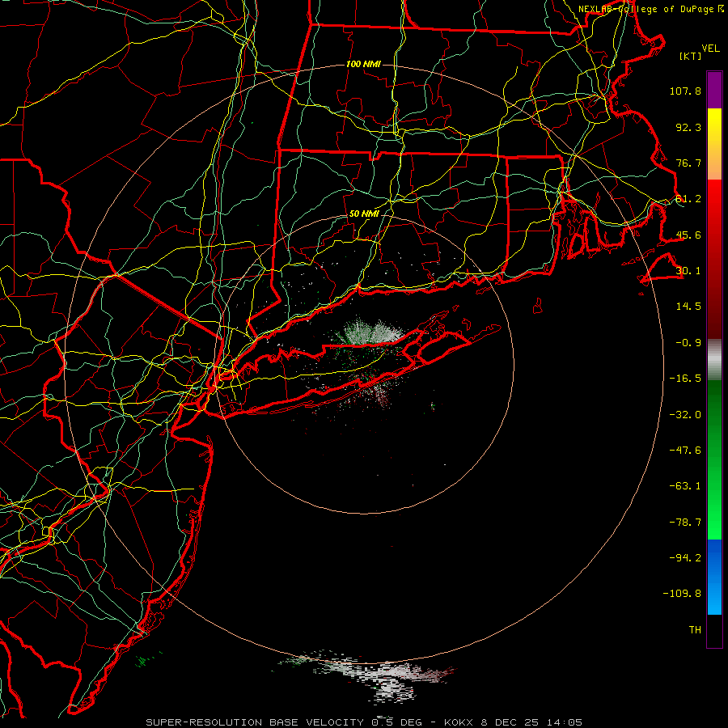This screenshot has height=728, width=728.
Task: Click the -0.9 scale value
Action: coord(688,343)
